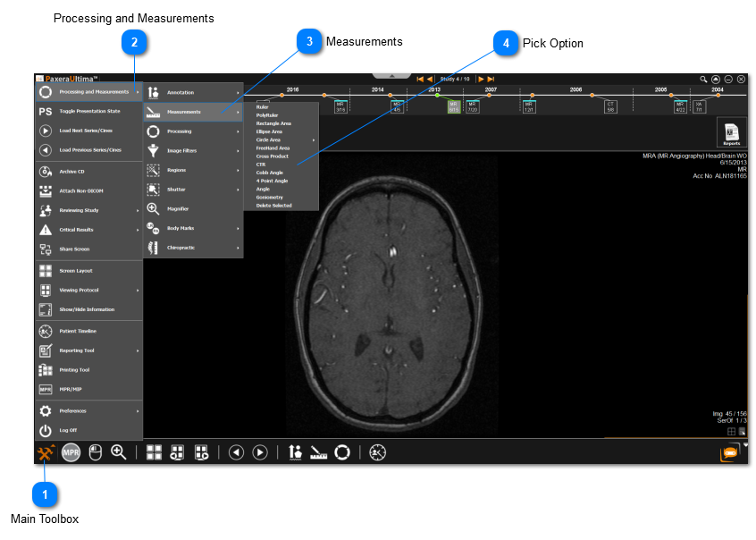Open the Reports icon at top right

click(x=731, y=132)
